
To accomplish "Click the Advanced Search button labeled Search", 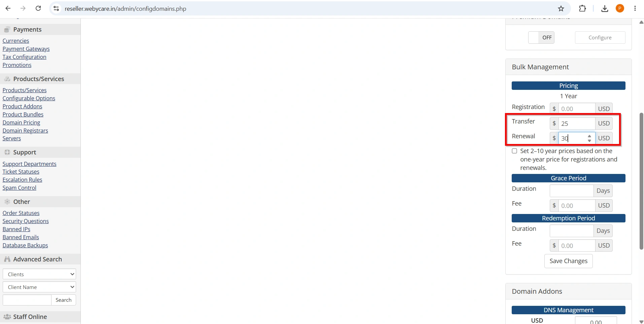I will (x=64, y=300).
